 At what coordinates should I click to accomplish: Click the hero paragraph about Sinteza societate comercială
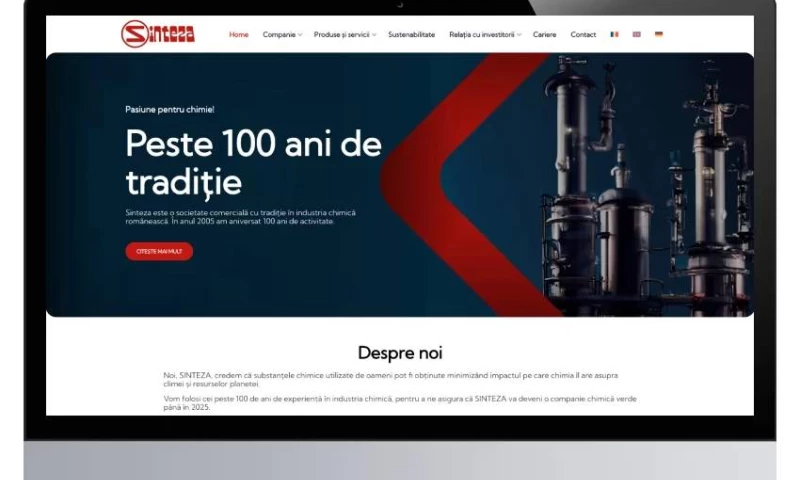point(240,217)
